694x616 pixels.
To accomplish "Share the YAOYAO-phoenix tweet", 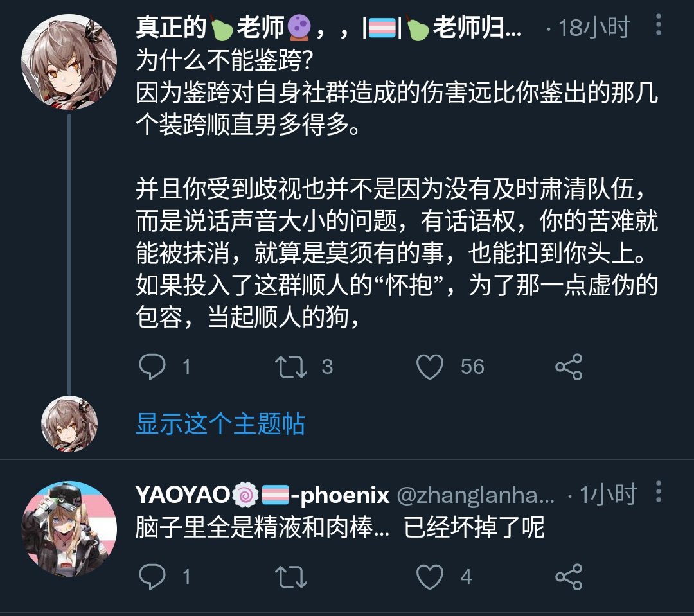I will coord(569,577).
